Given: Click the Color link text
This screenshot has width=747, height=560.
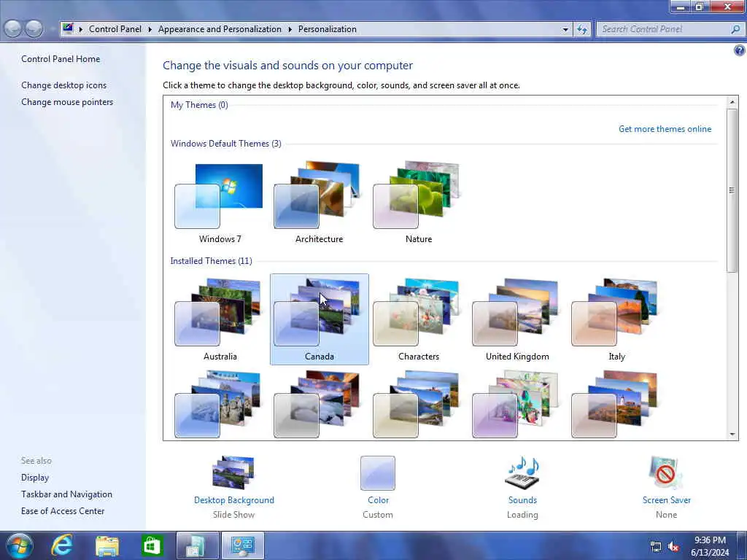Looking at the screenshot, I should (x=378, y=500).
